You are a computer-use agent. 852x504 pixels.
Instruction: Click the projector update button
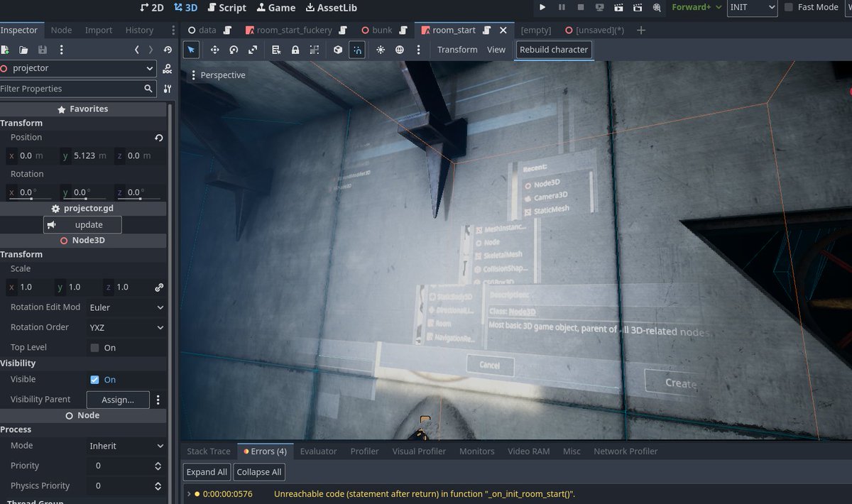point(82,225)
